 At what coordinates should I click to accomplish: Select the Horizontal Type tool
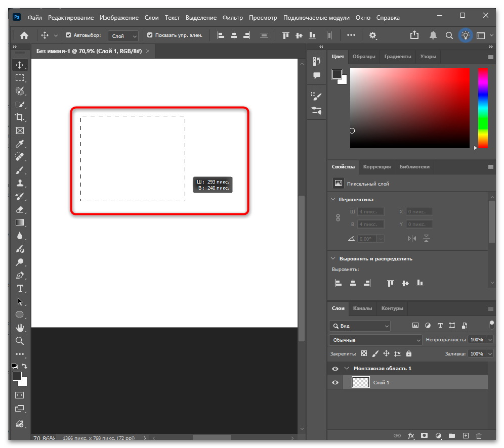20,288
